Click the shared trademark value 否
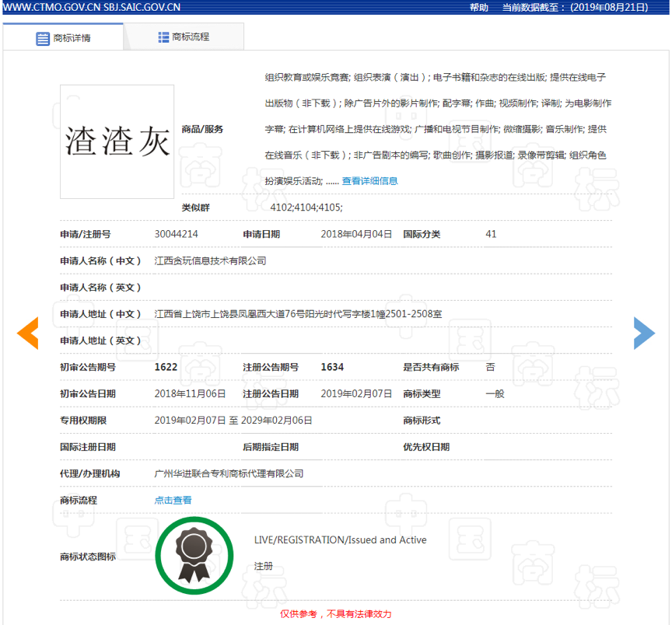 coord(490,367)
